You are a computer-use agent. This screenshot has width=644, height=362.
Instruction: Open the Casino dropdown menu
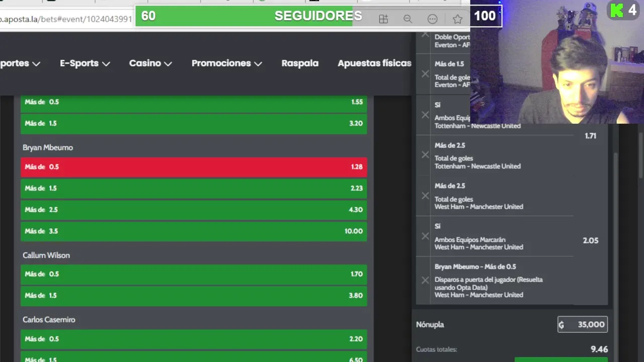[x=150, y=63]
